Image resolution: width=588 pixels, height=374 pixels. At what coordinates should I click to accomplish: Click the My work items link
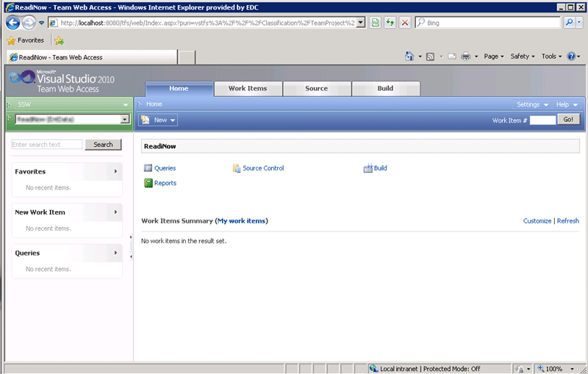point(242,221)
